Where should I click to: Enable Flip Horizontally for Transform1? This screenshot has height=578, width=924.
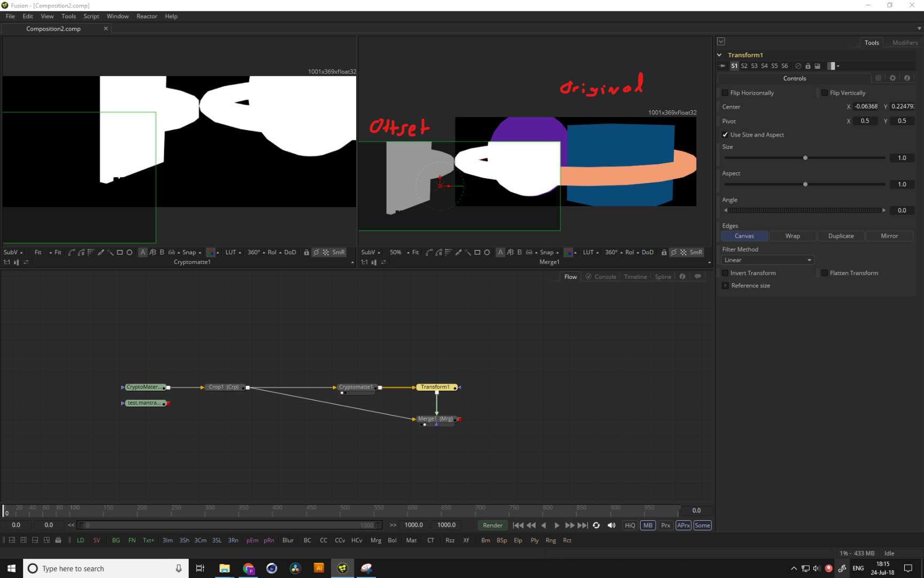coord(725,93)
